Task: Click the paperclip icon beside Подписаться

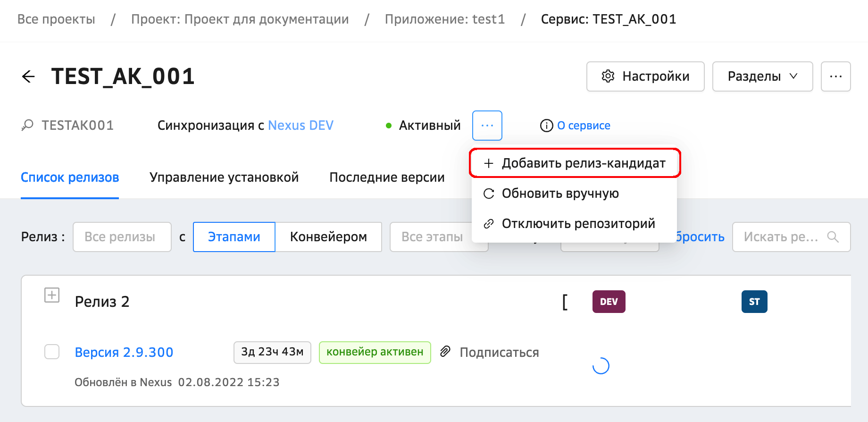Action: pos(445,352)
